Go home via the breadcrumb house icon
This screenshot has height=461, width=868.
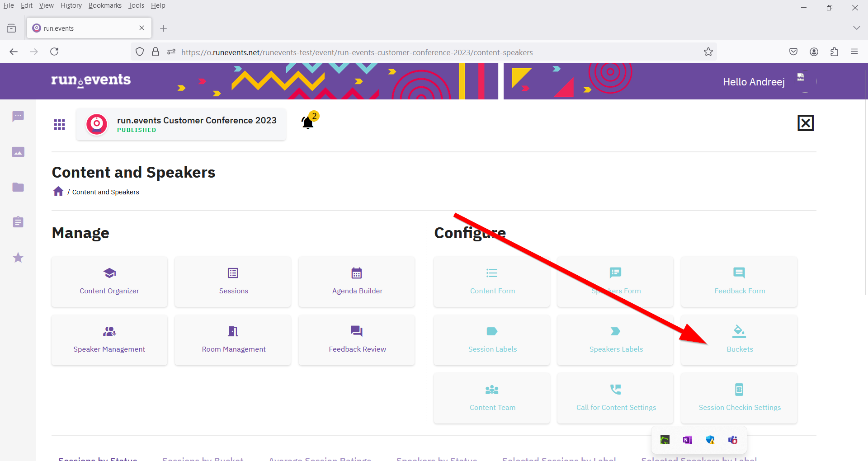pyautogui.click(x=58, y=191)
